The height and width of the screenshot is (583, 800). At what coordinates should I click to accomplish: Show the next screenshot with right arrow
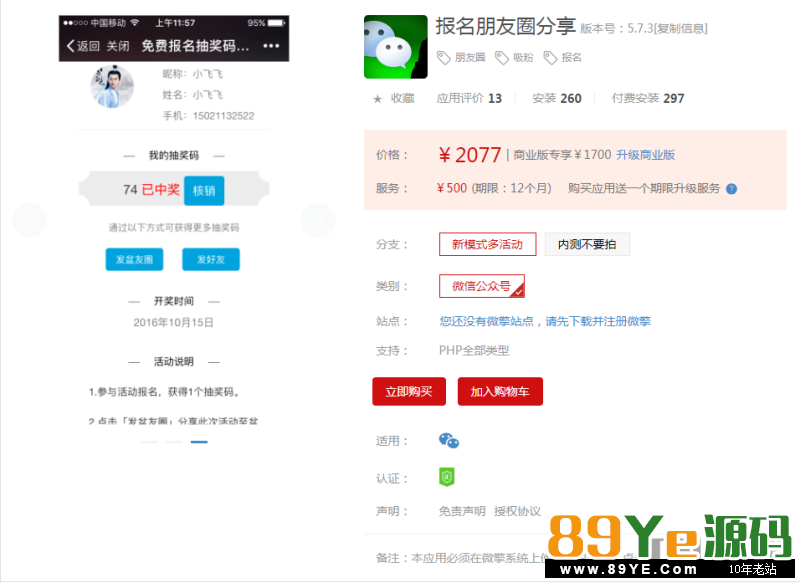click(x=318, y=220)
